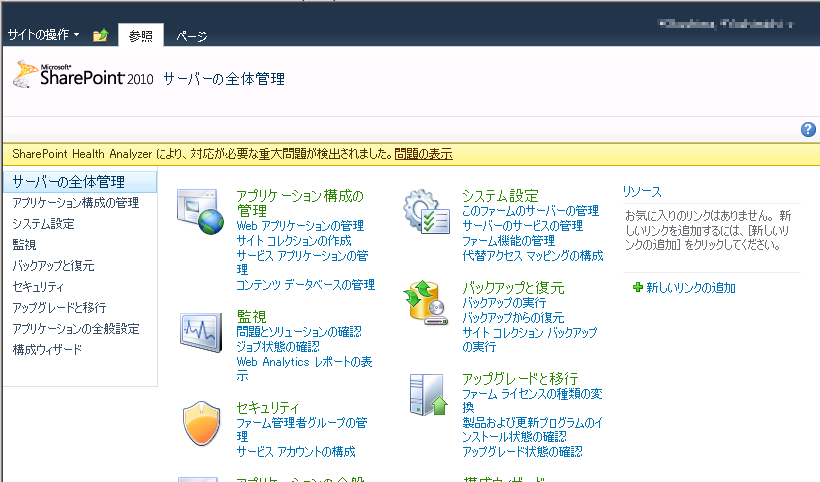Click the navigate up folder icon
The height and width of the screenshot is (482, 820).
click(x=100, y=36)
